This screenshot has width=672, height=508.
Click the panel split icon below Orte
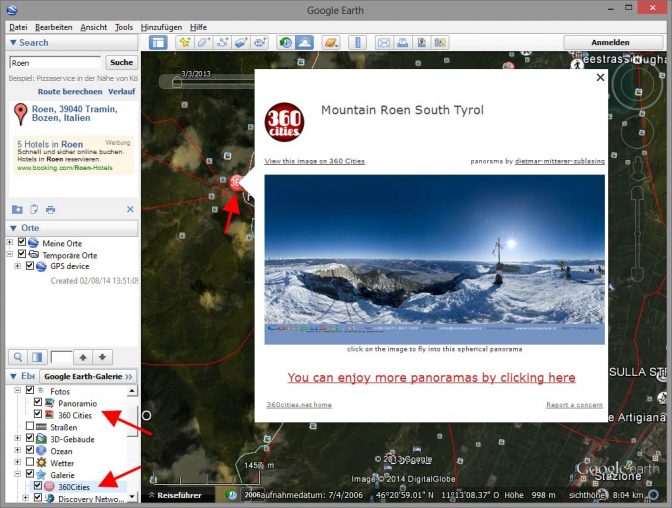point(37,357)
